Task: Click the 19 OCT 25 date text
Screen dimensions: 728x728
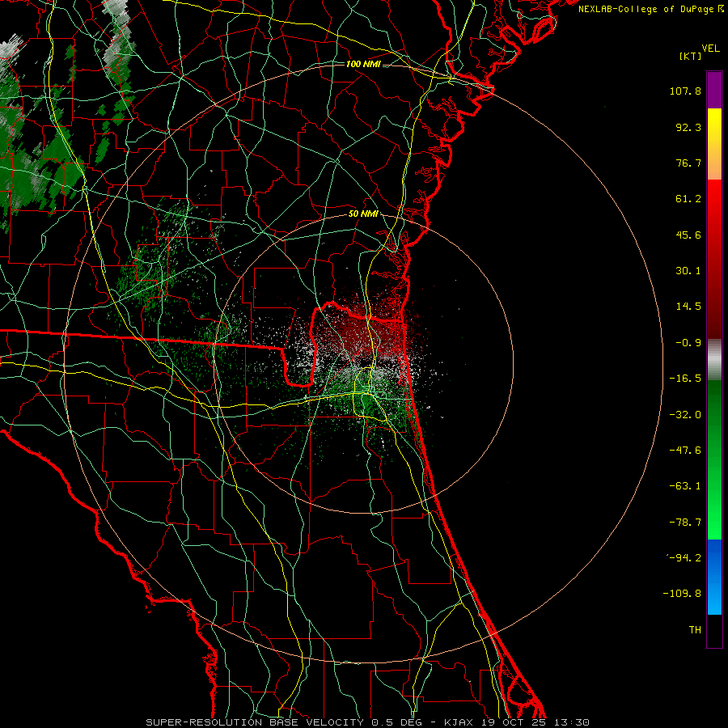Action: point(514,722)
